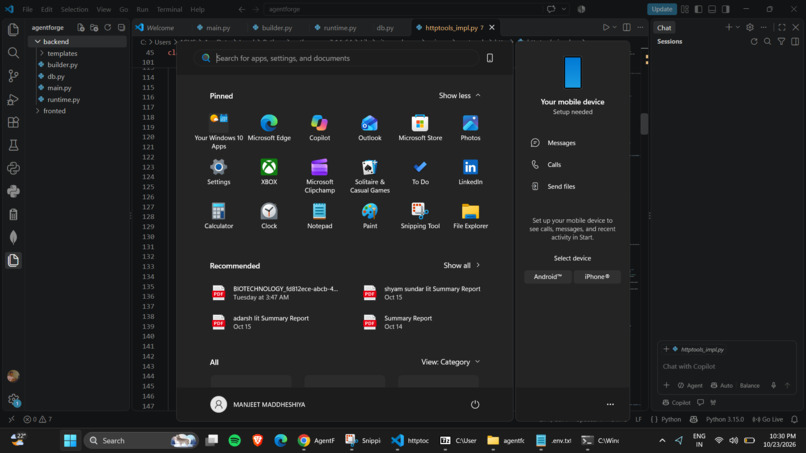
Task: Toggle mobile device panel icon beside search
Action: click(490, 58)
